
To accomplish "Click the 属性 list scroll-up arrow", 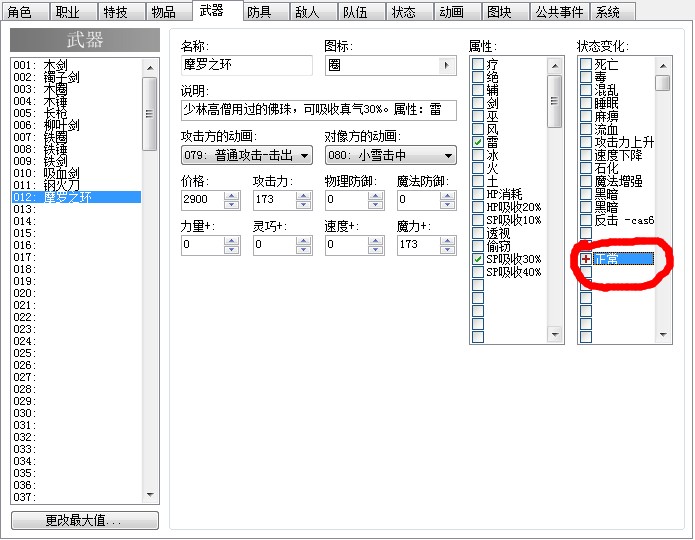I will [x=555, y=66].
